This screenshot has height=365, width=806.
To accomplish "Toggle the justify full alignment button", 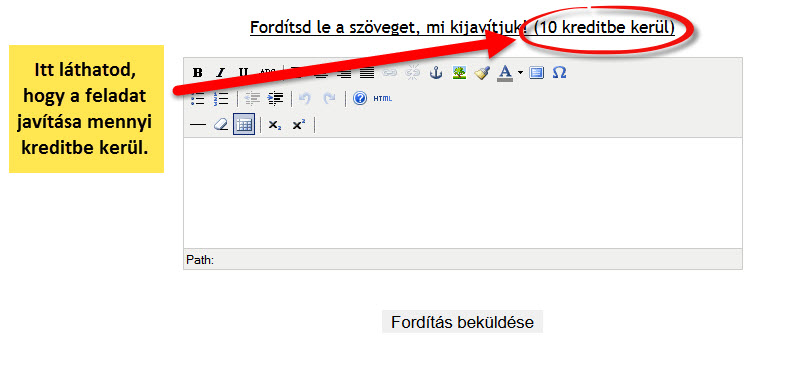I will pyautogui.click(x=367, y=73).
